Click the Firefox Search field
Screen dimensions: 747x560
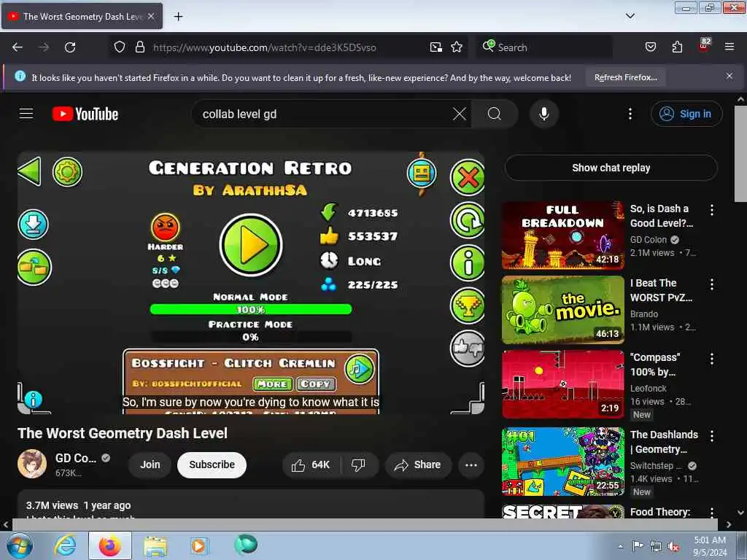(544, 47)
